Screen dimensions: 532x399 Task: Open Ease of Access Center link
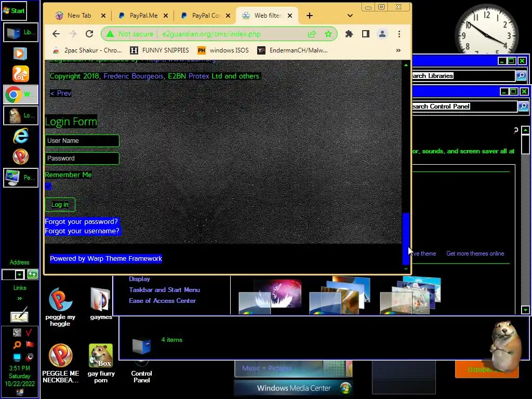tap(162, 301)
